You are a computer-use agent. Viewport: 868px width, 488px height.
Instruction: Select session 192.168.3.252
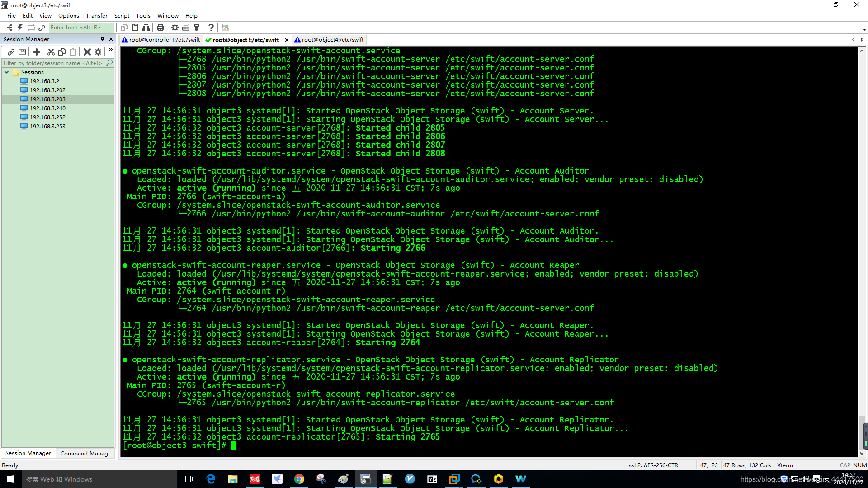(x=47, y=117)
